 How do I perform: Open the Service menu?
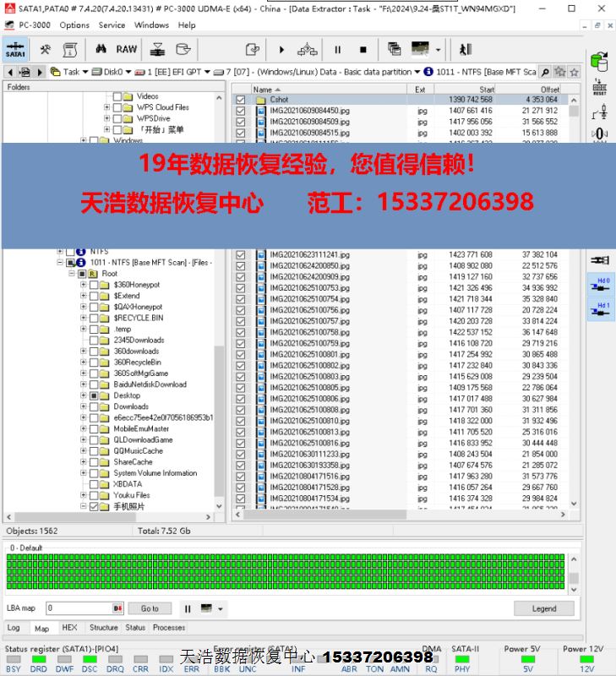pos(112,25)
